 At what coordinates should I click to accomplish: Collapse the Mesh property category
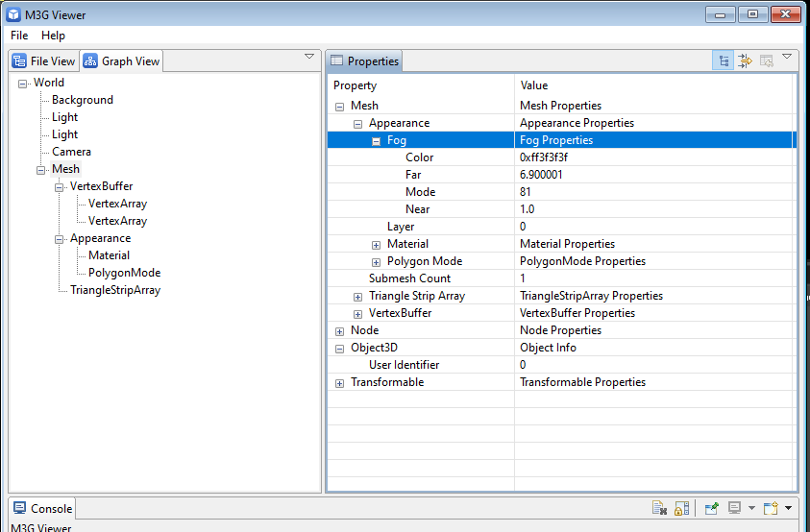pos(339,107)
